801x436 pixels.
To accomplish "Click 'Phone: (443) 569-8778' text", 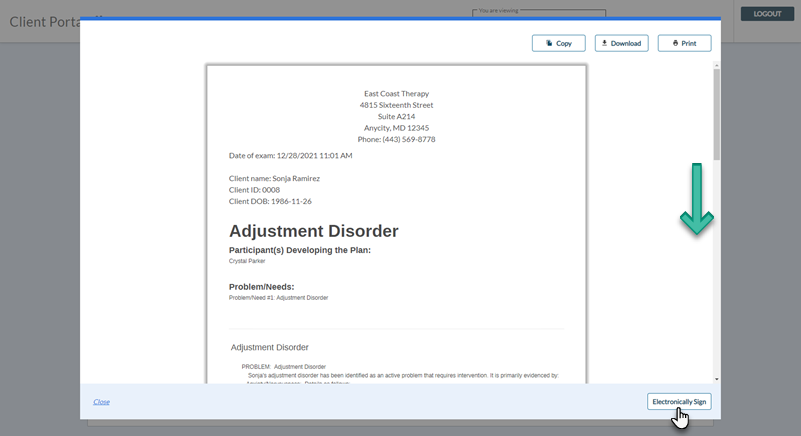I will 396,139.
